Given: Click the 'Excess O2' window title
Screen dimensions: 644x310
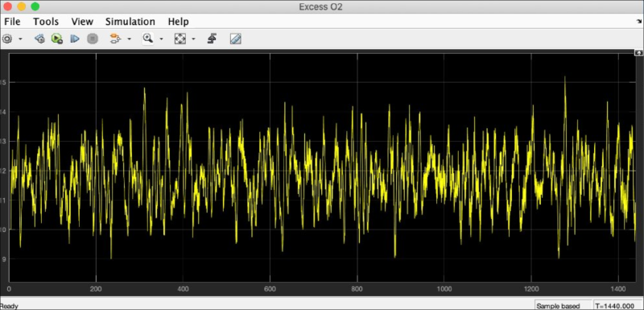Looking at the screenshot, I should click(x=321, y=7).
